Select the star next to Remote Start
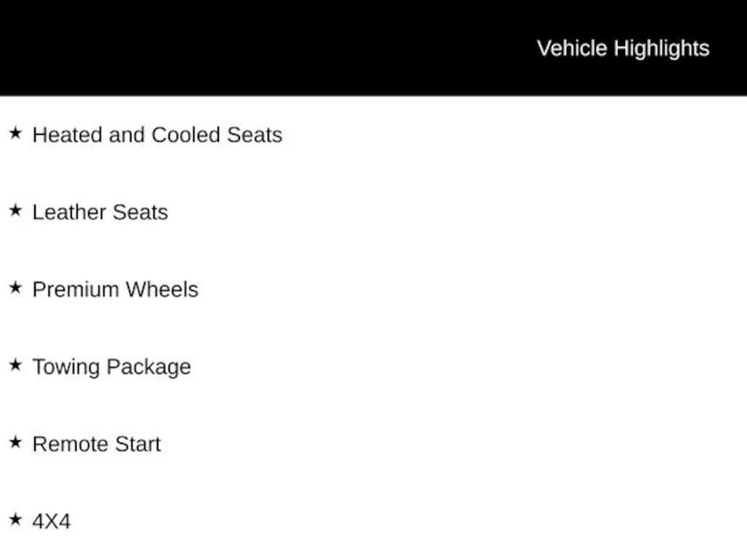747x560 pixels. pos(15,443)
